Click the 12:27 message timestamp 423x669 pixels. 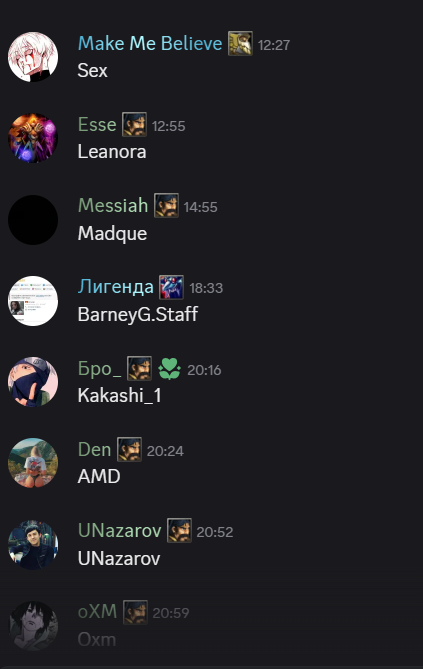click(274, 45)
